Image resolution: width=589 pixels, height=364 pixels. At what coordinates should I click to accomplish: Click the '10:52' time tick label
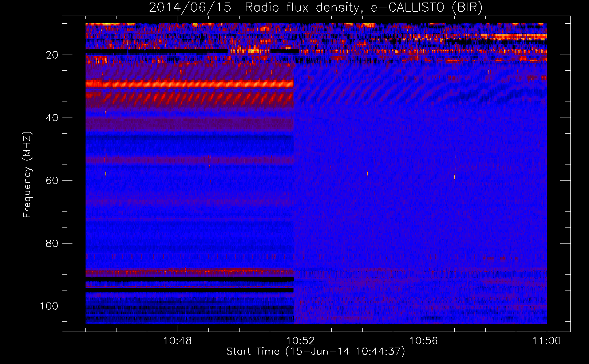[301, 341]
